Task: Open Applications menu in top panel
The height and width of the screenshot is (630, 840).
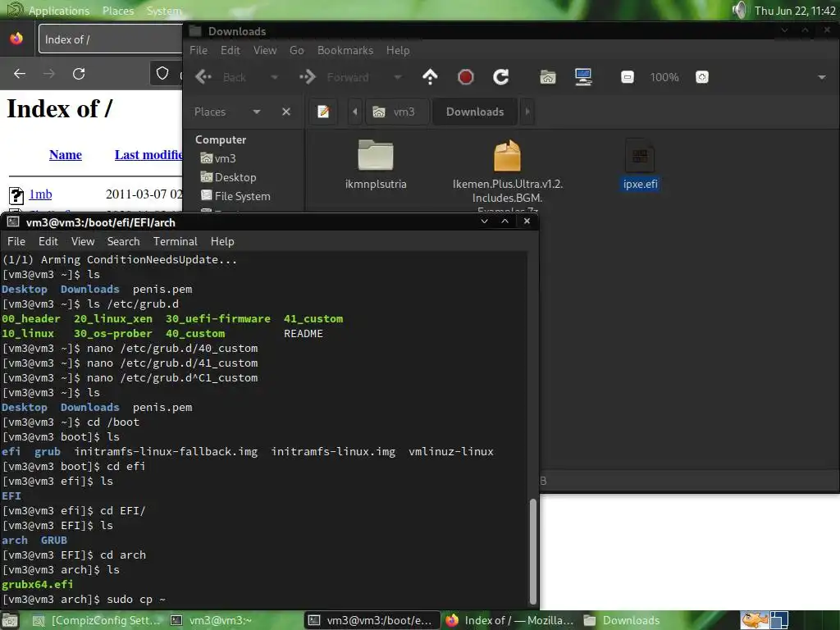Action: pyautogui.click(x=59, y=10)
